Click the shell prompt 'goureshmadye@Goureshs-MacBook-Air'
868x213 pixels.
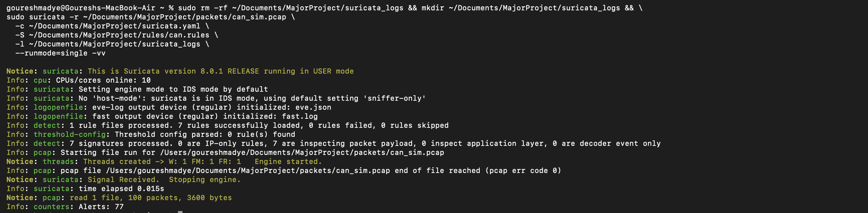click(81, 8)
